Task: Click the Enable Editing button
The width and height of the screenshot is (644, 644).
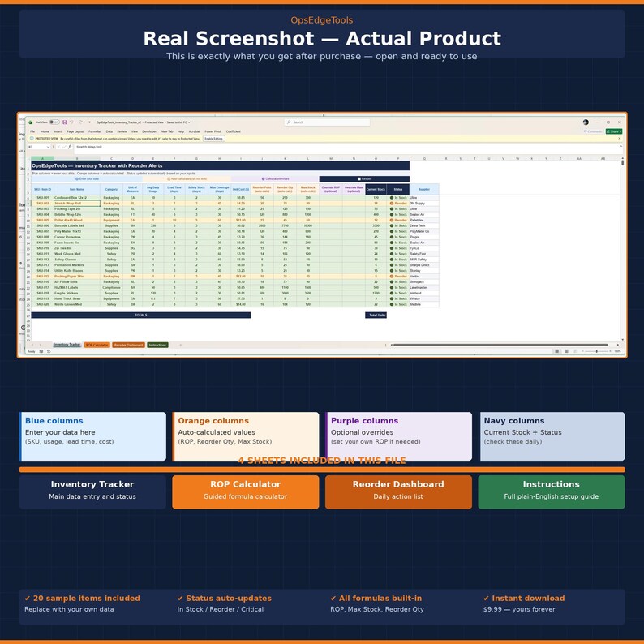Action: pyautogui.click(x=213, y=139)
